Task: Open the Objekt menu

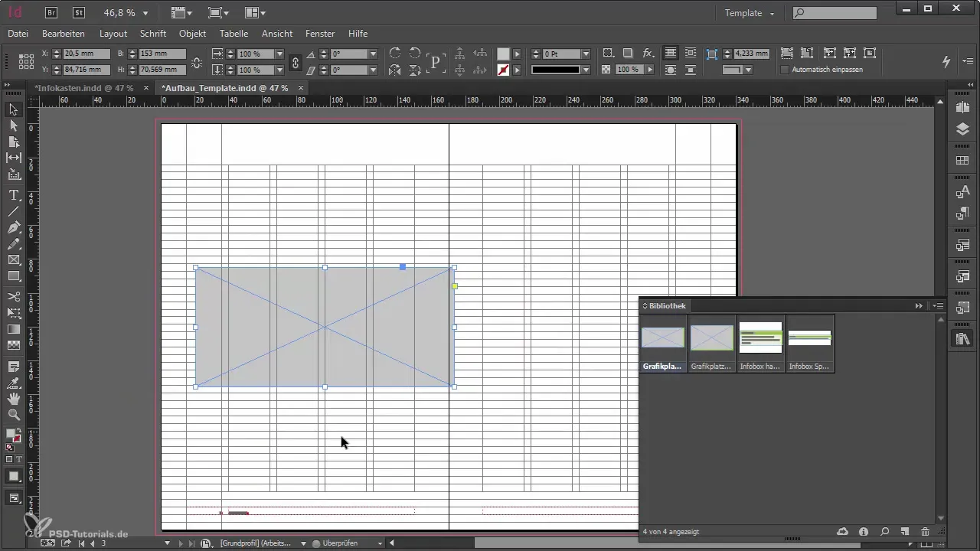Action: point(193,34)
